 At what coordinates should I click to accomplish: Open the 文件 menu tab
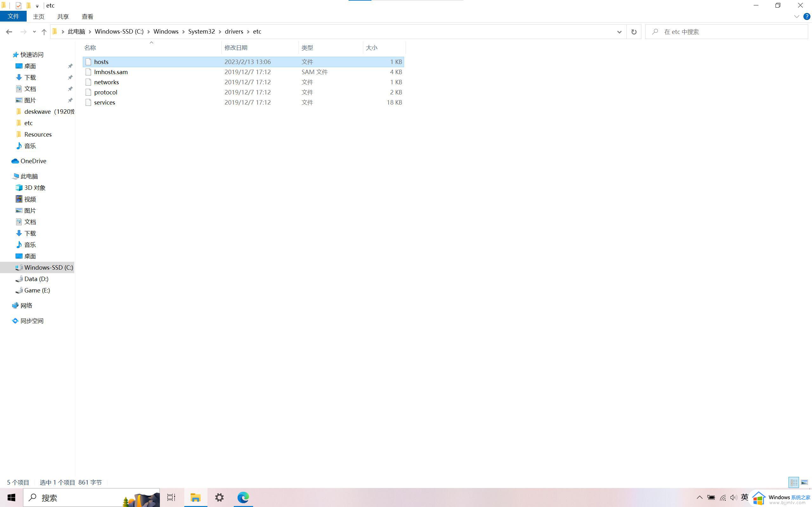(x=13, y=16)
